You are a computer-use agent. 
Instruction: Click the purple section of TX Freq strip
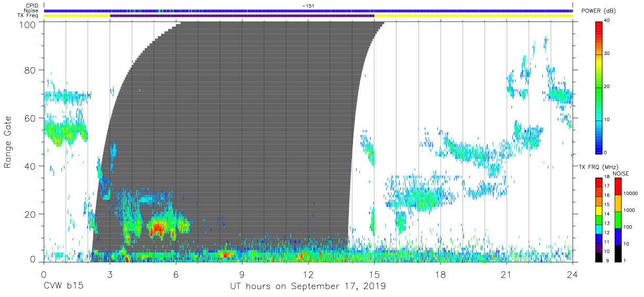tap(242, 16)
